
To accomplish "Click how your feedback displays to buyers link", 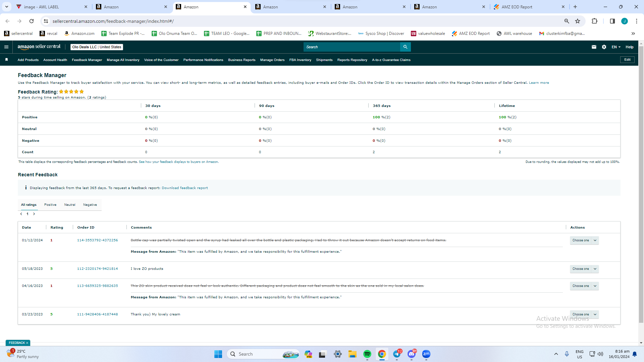I will click(179, 162).
